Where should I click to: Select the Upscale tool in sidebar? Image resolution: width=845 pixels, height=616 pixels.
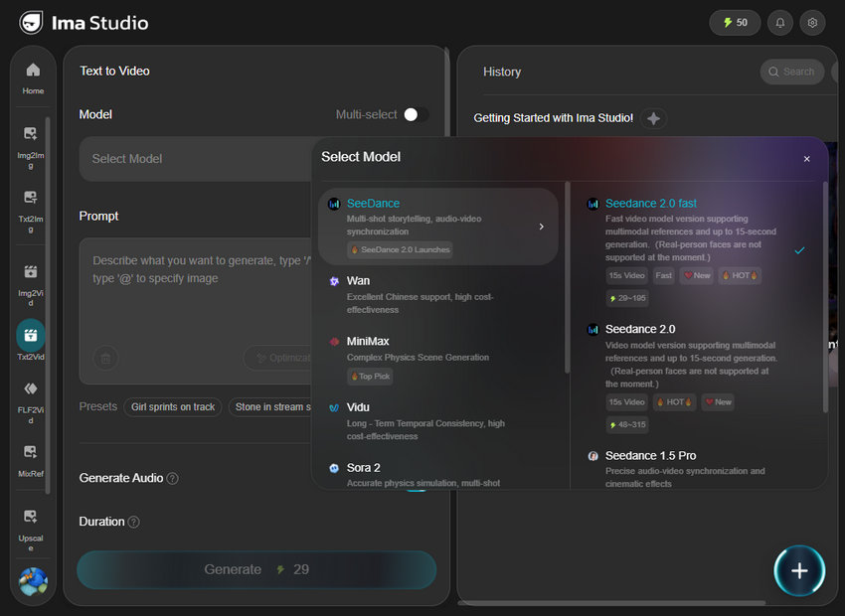click(x=30, y=527)
